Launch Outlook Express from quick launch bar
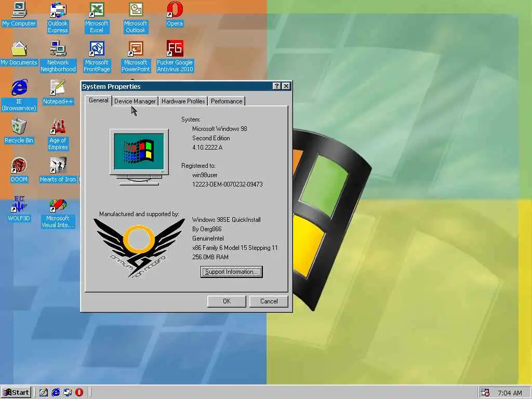Viewport: 532px width, 399px height. pyautogui.click(x=67, y=392)
